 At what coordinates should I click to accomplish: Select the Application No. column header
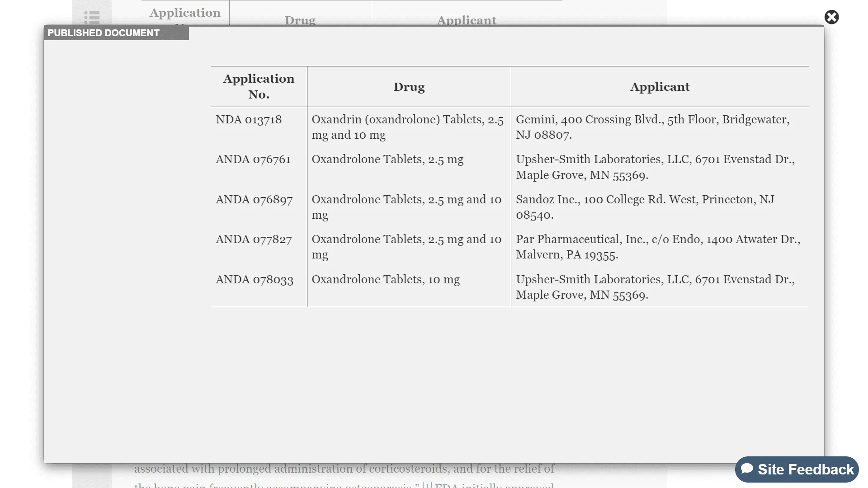point(259,87)
